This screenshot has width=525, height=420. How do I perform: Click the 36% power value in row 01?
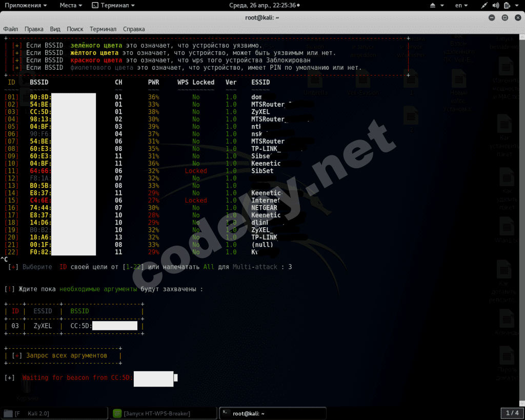coord(154,97)
